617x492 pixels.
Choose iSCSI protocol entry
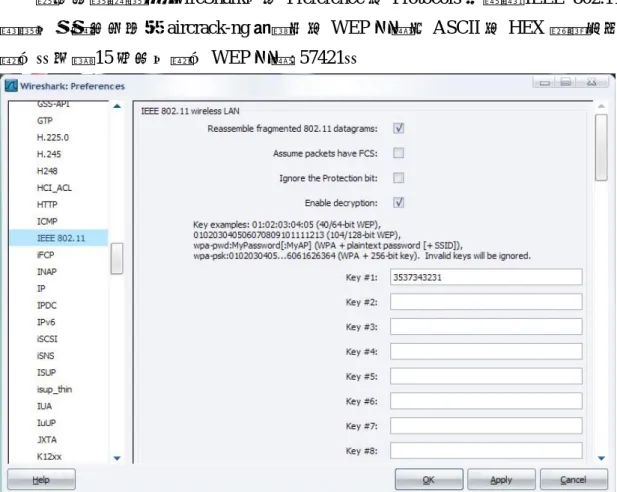(47, 339)
